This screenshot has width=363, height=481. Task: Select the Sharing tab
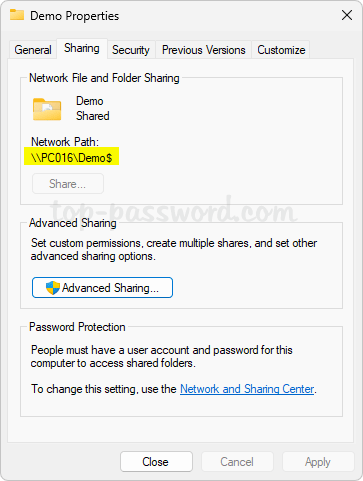tap(82, 49)
